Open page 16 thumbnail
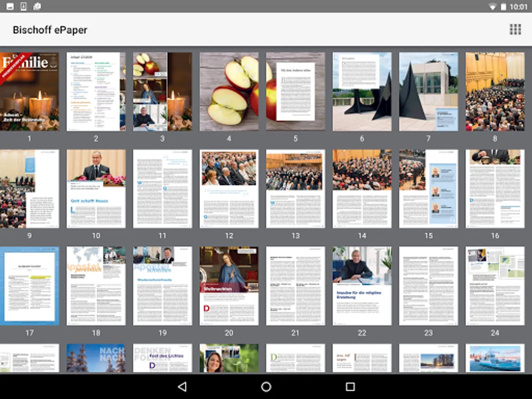 point(495,189)
